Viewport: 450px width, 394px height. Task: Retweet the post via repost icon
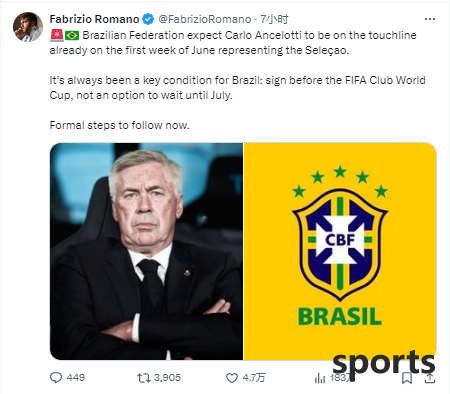[x=142, y=378]
